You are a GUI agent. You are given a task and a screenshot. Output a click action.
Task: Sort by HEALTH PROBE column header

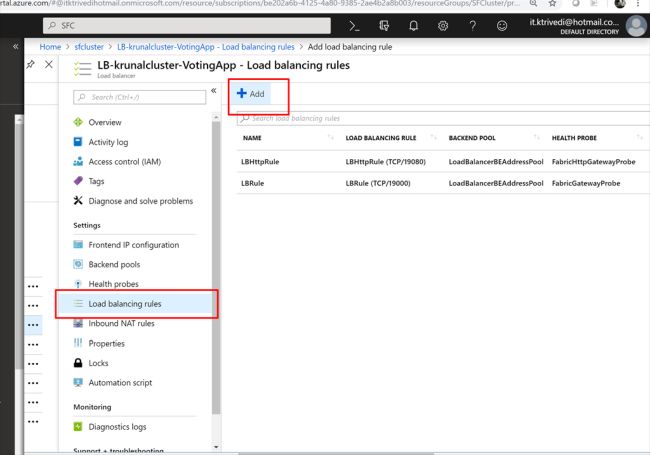pyautogui.click(x=574, y=138)
